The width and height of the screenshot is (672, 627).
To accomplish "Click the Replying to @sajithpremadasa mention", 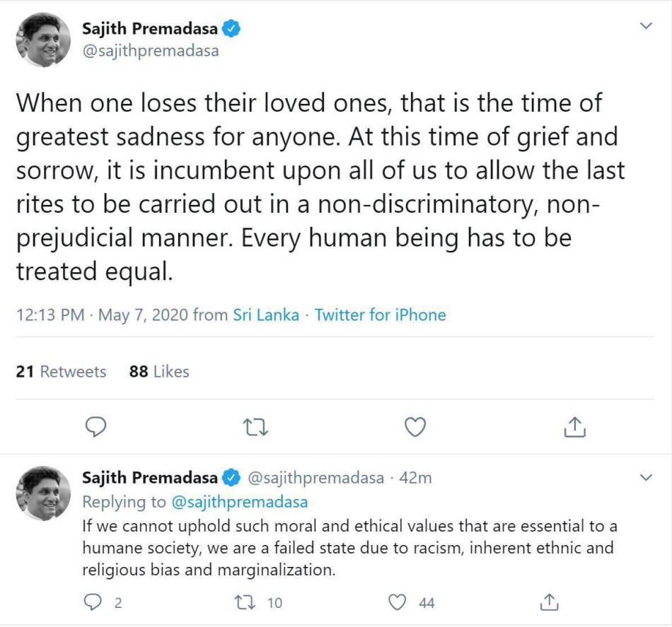I will (240, 502).
